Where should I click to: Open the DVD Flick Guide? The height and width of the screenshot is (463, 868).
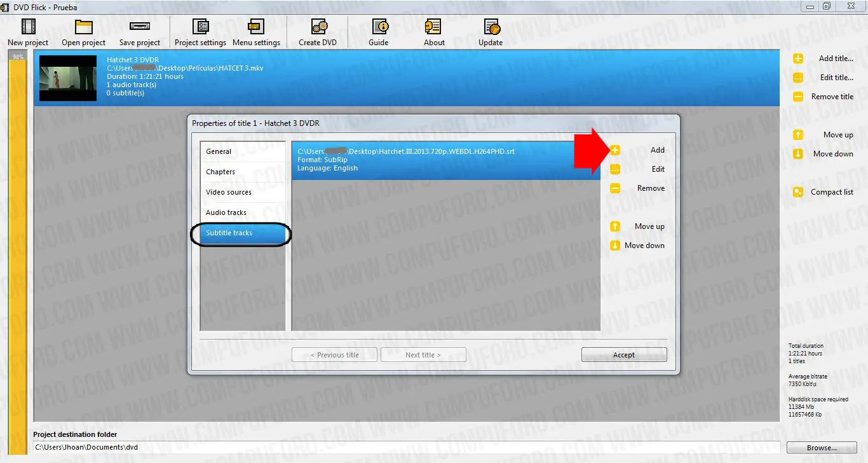(x=378, y=32)
